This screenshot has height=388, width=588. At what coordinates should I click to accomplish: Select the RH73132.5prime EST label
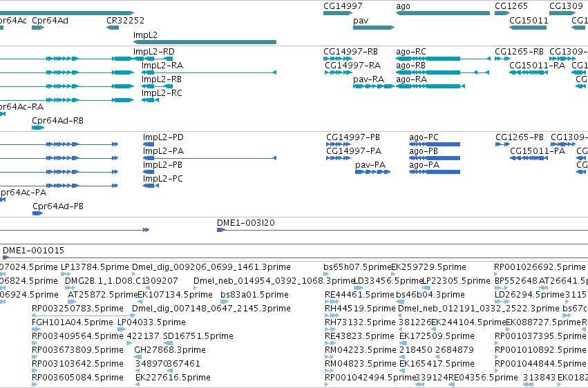[x=360, y=322]
